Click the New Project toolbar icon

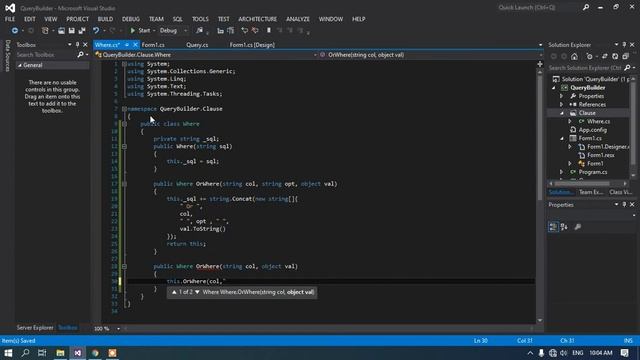45,31
